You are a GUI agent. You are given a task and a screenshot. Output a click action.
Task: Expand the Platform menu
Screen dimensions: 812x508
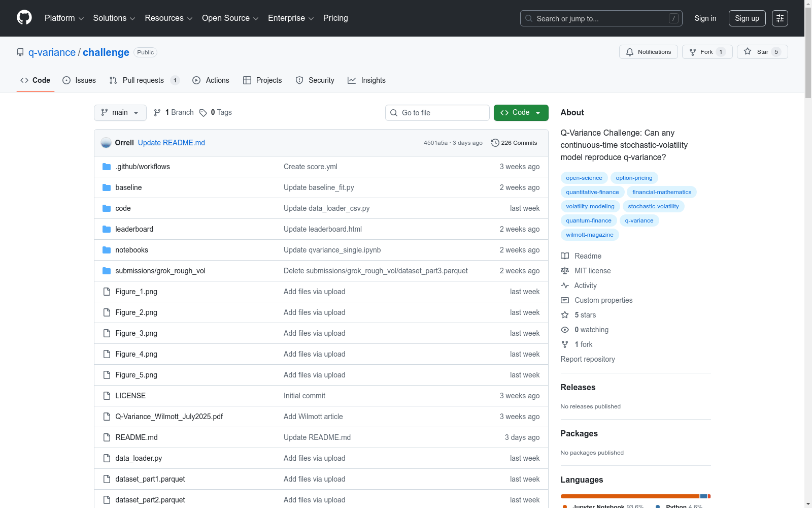(x=64, y=18)
